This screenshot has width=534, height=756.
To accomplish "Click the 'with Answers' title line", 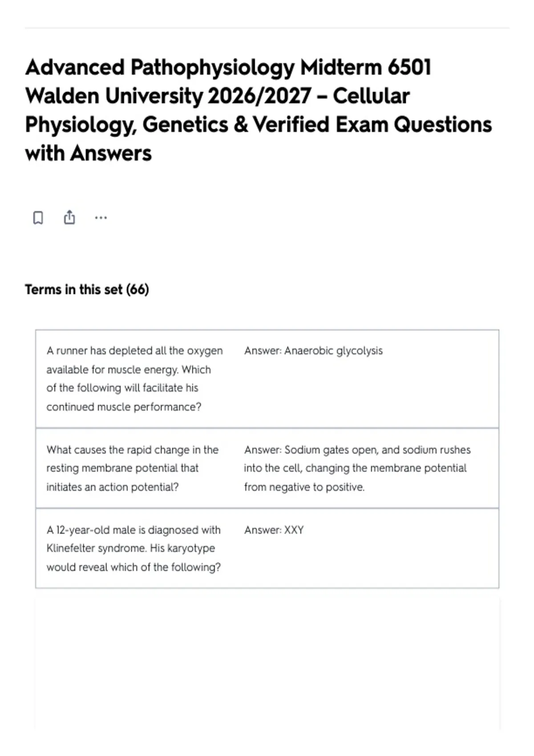I will 89,153.
